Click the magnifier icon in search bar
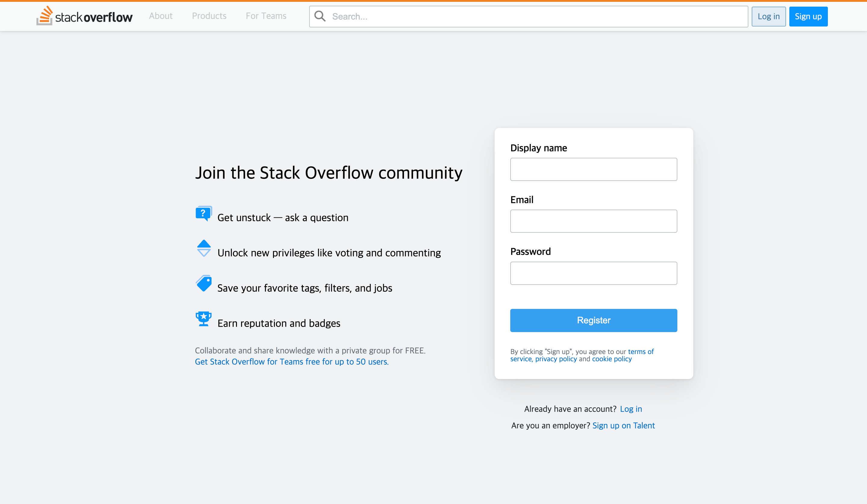Viewport: 867px width, 504px height. (x=320, y=16)
